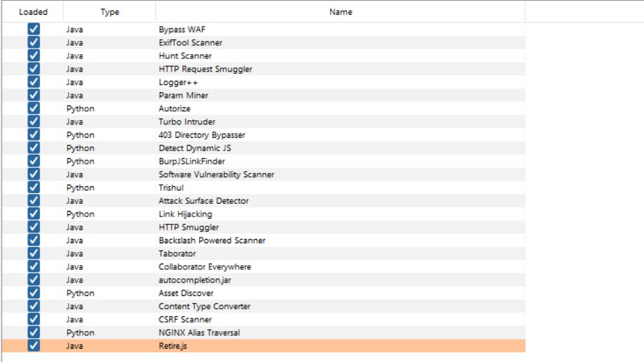Toggle Turbo Intruder loaded checkbox

pos(34,122)
